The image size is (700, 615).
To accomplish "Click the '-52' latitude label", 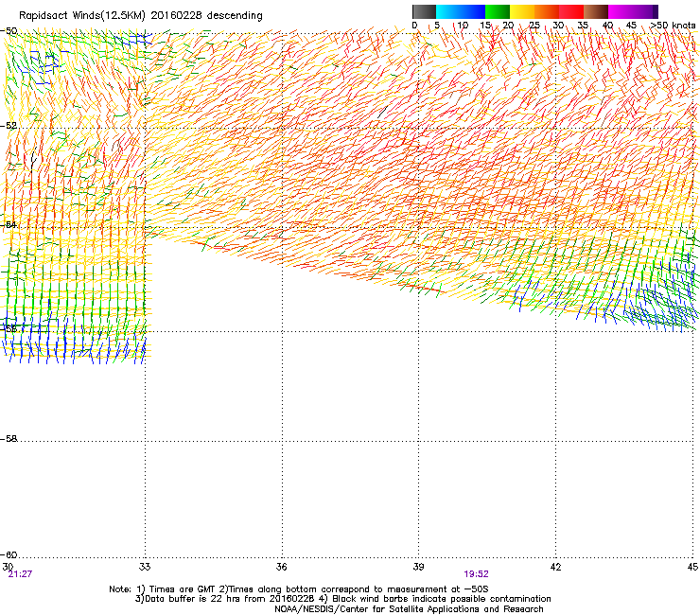I will pyautogui.click(x=9, y=126).
